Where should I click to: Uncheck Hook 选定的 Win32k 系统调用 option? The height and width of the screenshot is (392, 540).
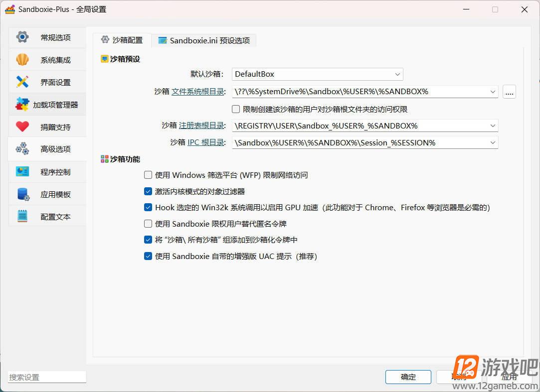[x=148, y=207]
